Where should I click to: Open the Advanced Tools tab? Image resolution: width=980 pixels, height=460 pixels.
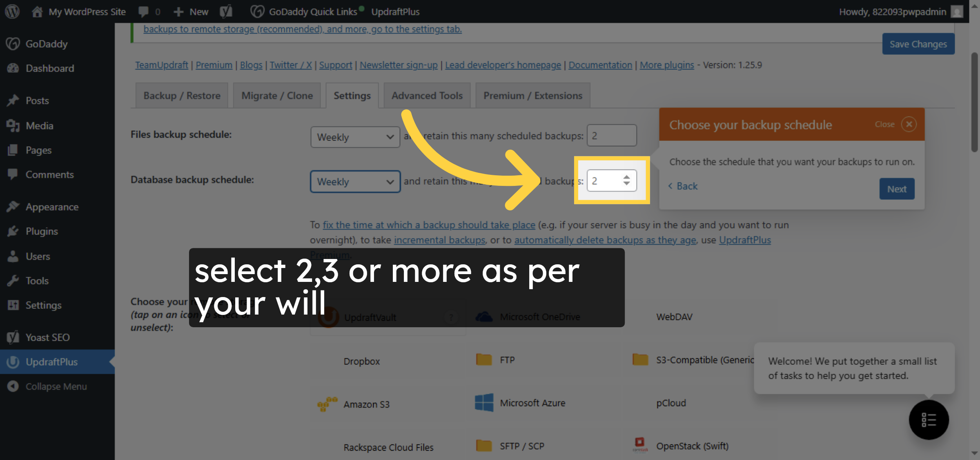tap(427, 95)
